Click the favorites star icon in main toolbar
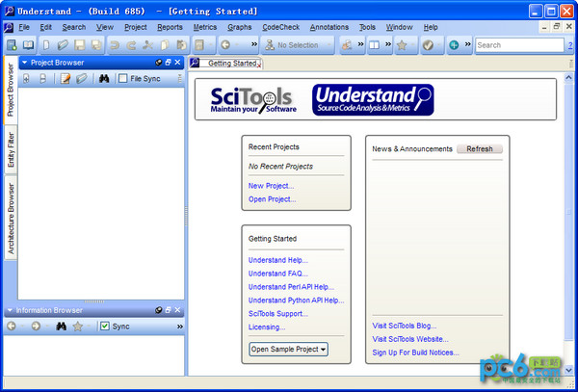Viewport: 578px width, 392px height. (402, 45)
